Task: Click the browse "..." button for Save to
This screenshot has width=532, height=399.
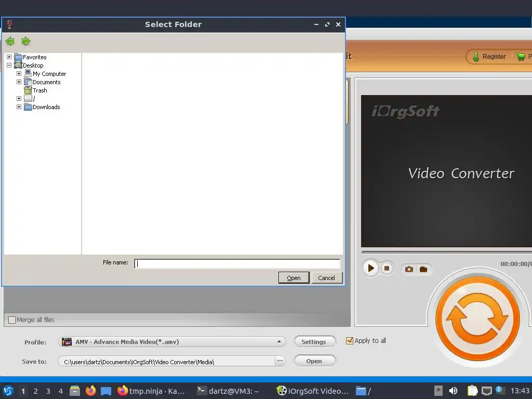Action: tap(280, 361)
